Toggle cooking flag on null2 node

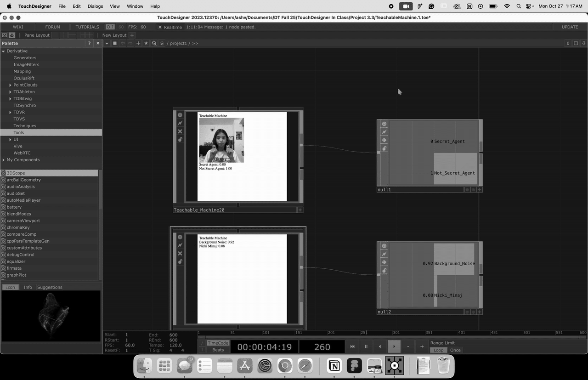[x=384, y=254]
